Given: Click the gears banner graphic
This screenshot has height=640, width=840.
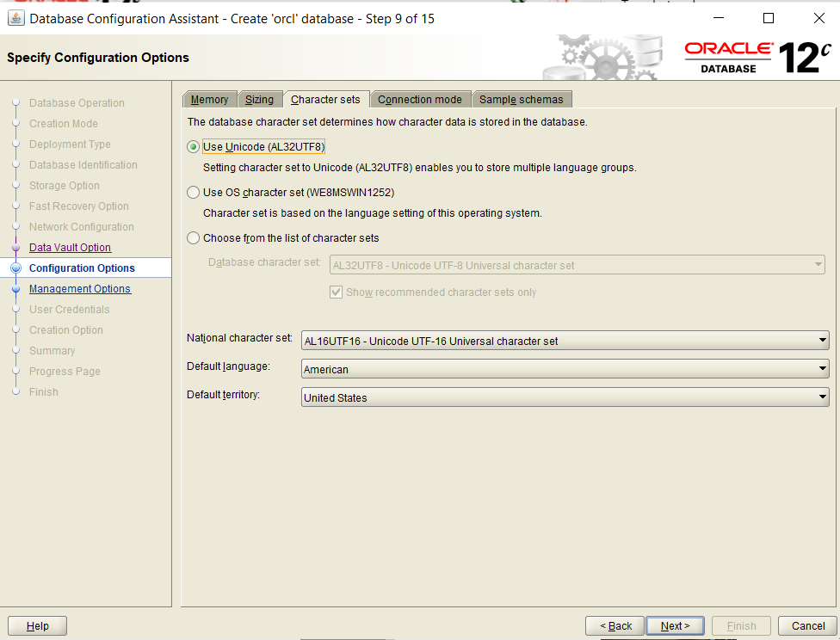Looking at the screenshot, I should coord(602,56).
